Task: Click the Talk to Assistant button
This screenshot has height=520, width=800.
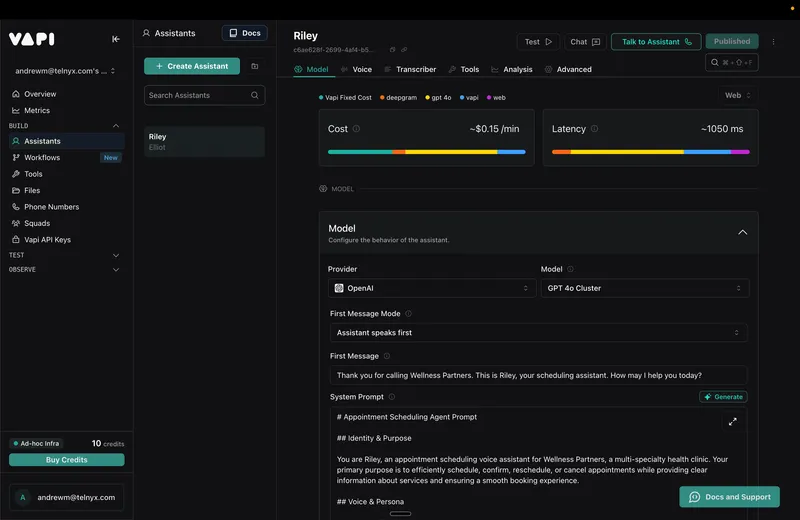Action: [656, 42]
